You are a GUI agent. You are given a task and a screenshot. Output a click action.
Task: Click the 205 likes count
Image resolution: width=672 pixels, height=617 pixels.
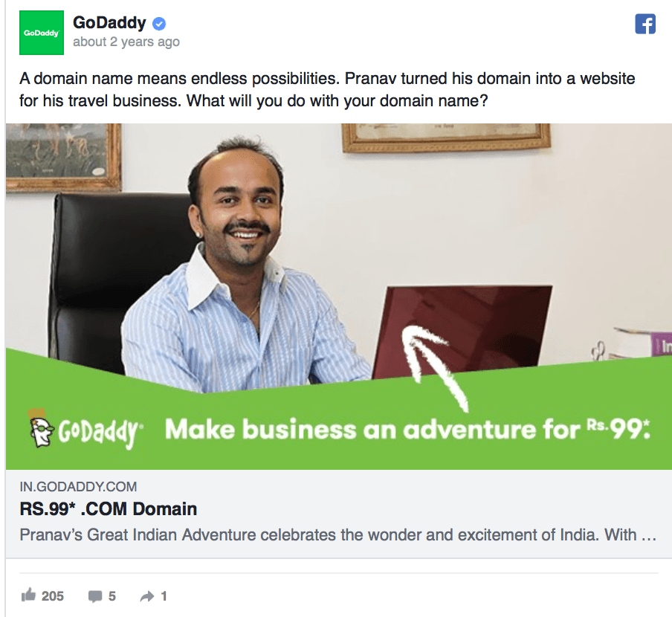53,596
